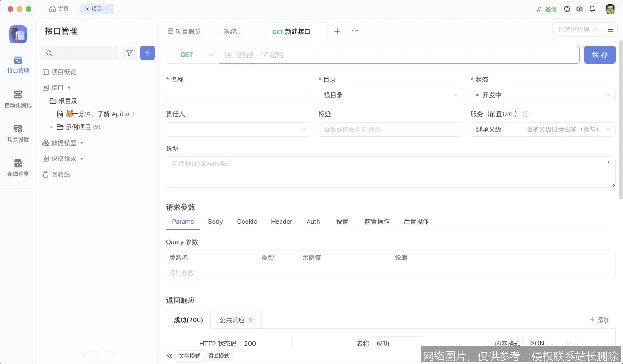Open the 请选择环境 dropdown

(x=578, y=29)
